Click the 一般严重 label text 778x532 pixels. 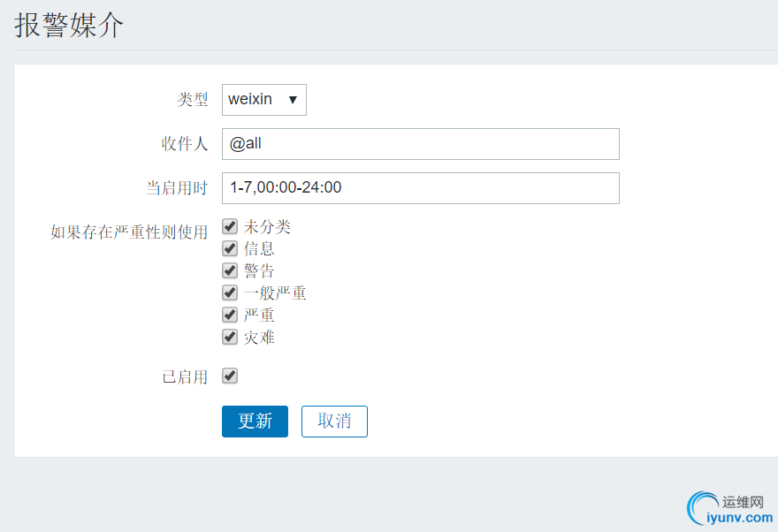pyautogui.click(x=275, y=293)
